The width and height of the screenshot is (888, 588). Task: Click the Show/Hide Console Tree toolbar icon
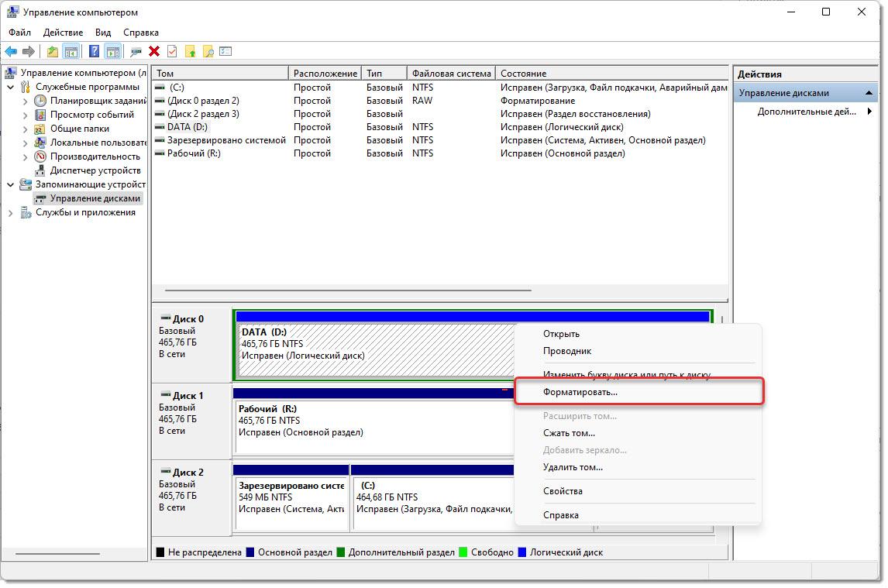(x=71, y=52)
